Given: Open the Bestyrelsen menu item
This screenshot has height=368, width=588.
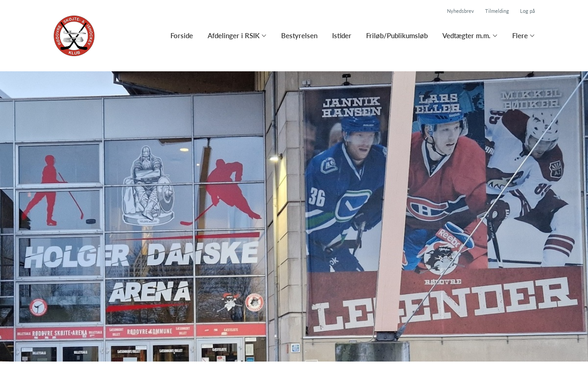Looking at the screenshot, I should [299, 35].
